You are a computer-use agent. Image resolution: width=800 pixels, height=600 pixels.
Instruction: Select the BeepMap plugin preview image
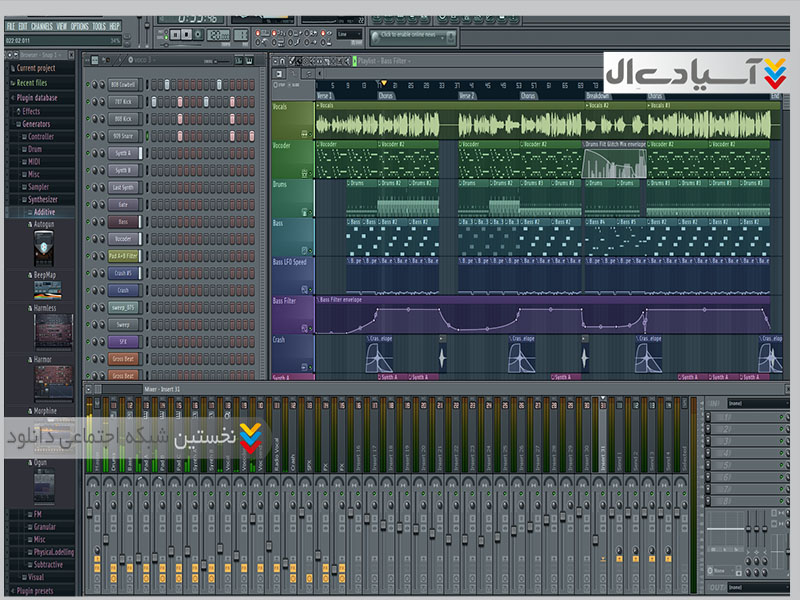click(x=48, y=290)
